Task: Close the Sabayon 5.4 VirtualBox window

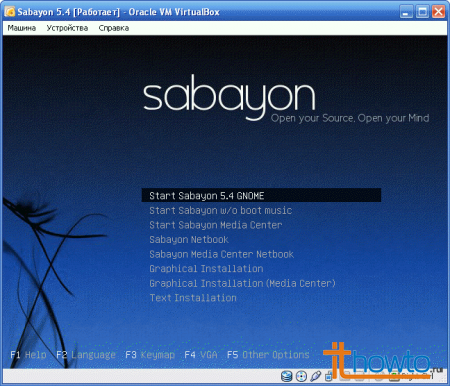Action: (439, 12)
